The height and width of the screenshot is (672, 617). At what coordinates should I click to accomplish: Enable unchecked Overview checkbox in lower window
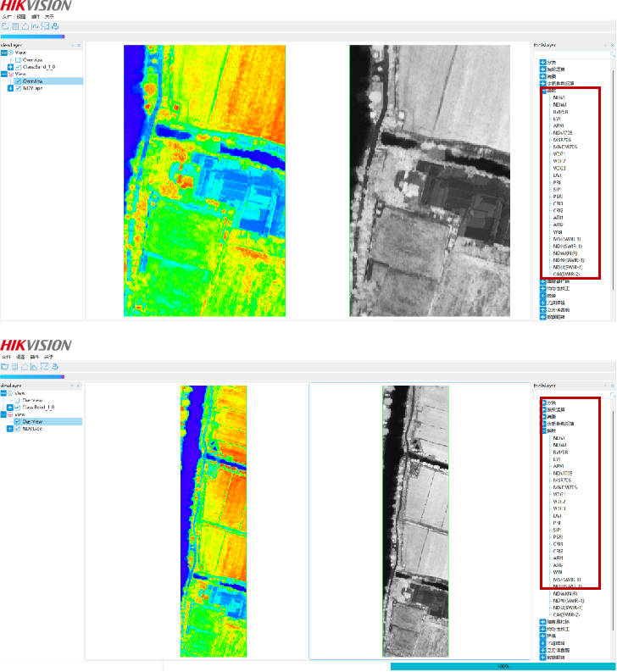pyautogui.click(x=19, y=400)
